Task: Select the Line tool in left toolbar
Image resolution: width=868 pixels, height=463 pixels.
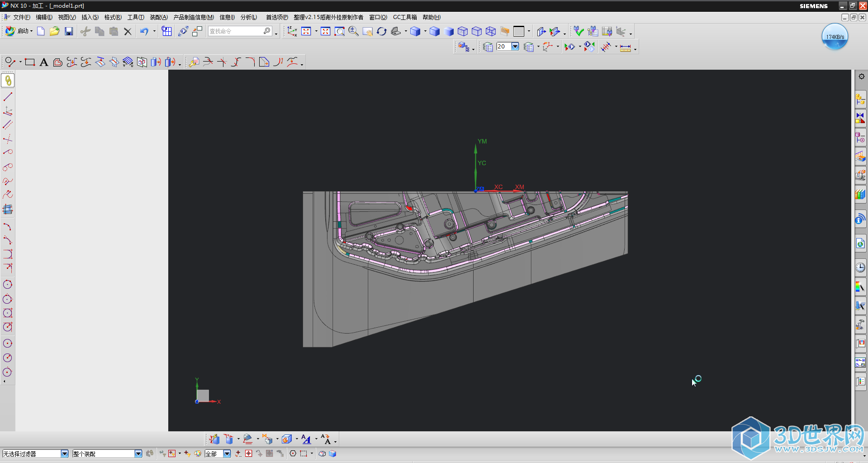Action: click(x=8, y=96)
